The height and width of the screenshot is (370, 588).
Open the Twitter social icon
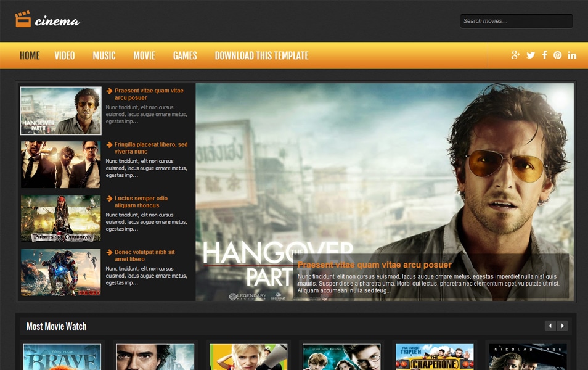pyautogui.click(x=531, y=55)
